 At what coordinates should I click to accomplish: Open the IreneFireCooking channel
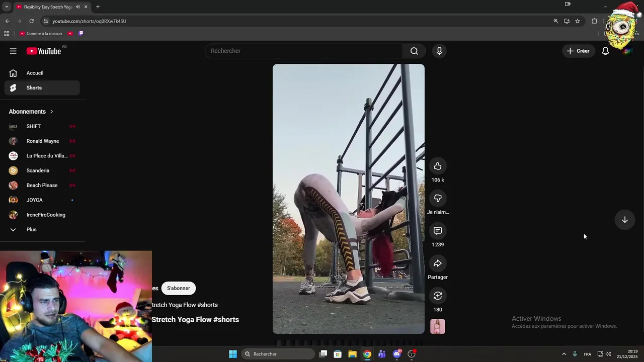click(42, 215)
